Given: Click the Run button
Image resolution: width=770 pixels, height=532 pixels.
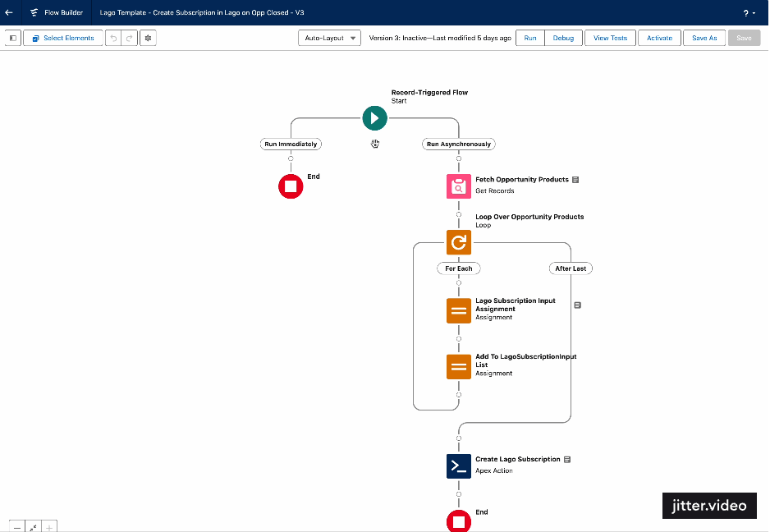Looking at the screenshot, I should (530, 38).
